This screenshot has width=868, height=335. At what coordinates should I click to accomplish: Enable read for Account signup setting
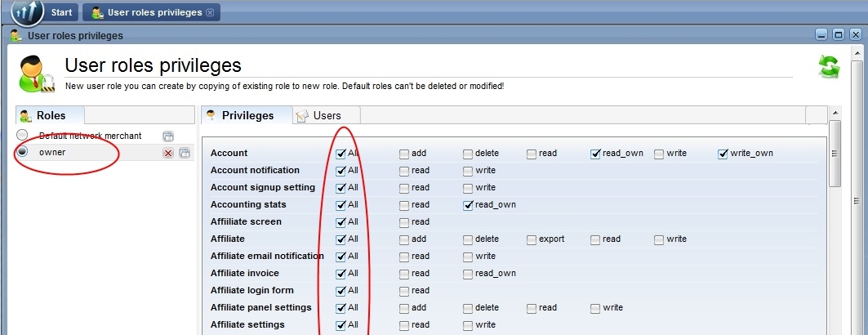pos(405,188)
